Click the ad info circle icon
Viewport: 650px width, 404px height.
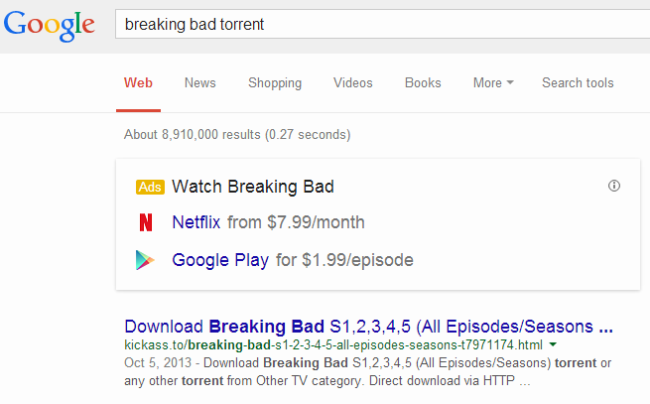(614, 186)
